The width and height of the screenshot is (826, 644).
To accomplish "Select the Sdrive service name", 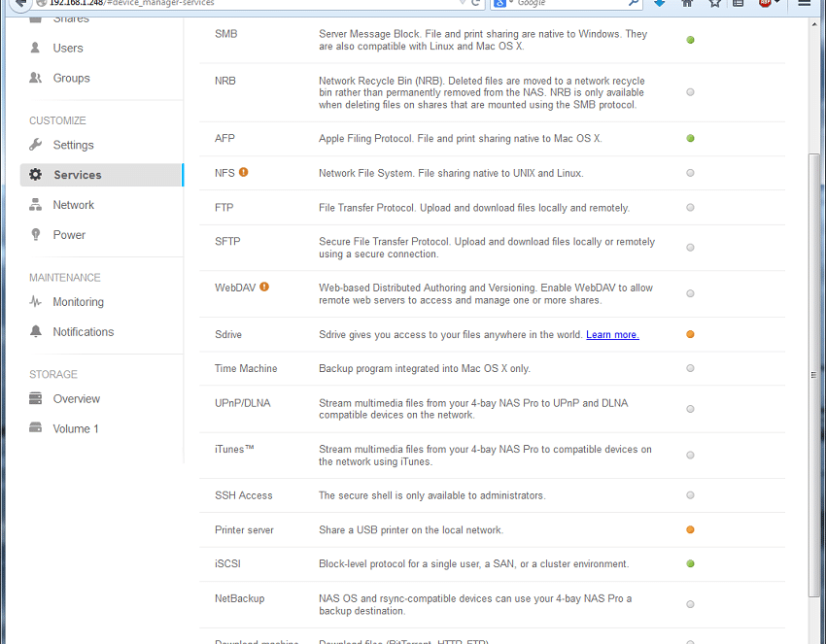I will (228, 334).
